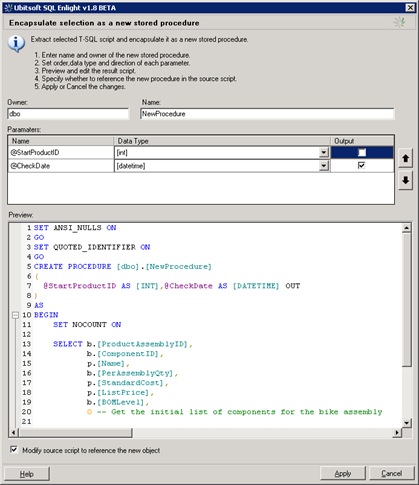The height and width of the screenshot is (485, 419).
Task: Toggle Output checkbox for @StartProductID
Action: [362, 152]
